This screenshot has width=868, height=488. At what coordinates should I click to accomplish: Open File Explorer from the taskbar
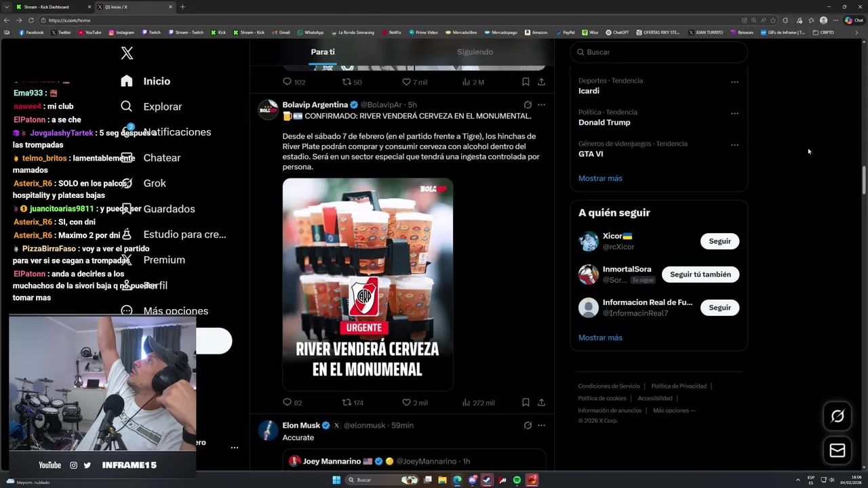(442, 480)
